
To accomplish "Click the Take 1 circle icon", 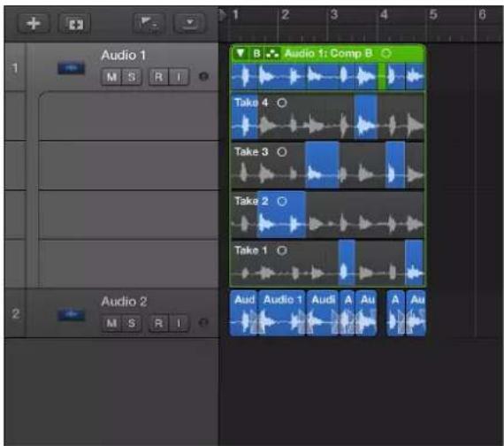I will tap(282, 250).
